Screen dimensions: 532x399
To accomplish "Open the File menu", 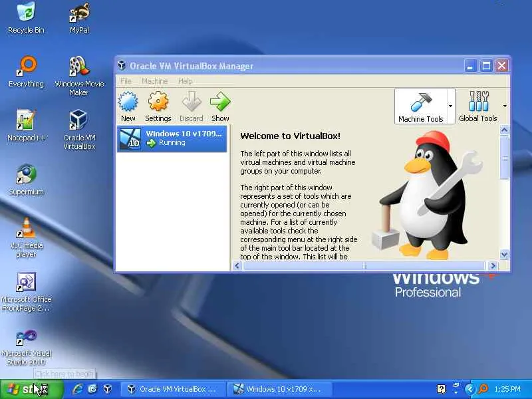I will tap(126, 81).
